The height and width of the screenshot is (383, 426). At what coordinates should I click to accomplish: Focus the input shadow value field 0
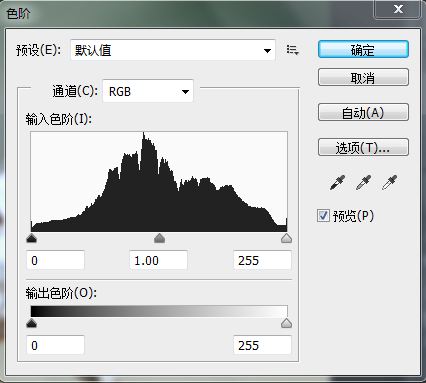(55, 260)
